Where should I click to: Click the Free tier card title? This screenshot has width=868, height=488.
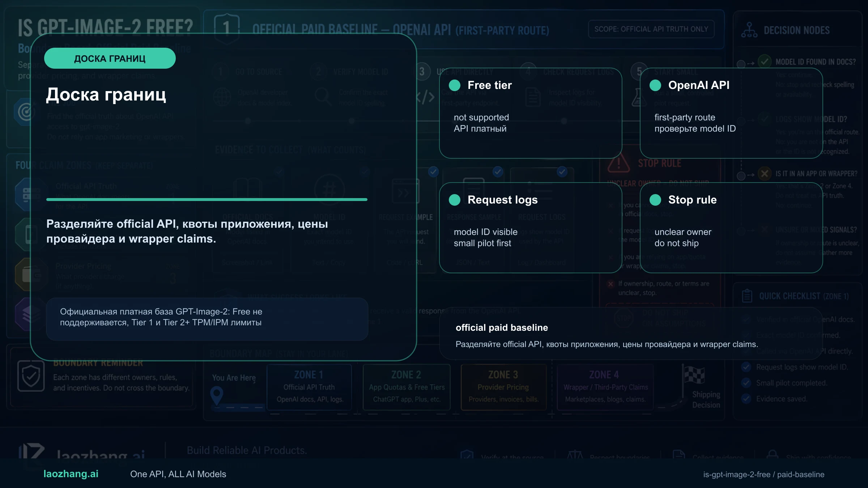490,85
